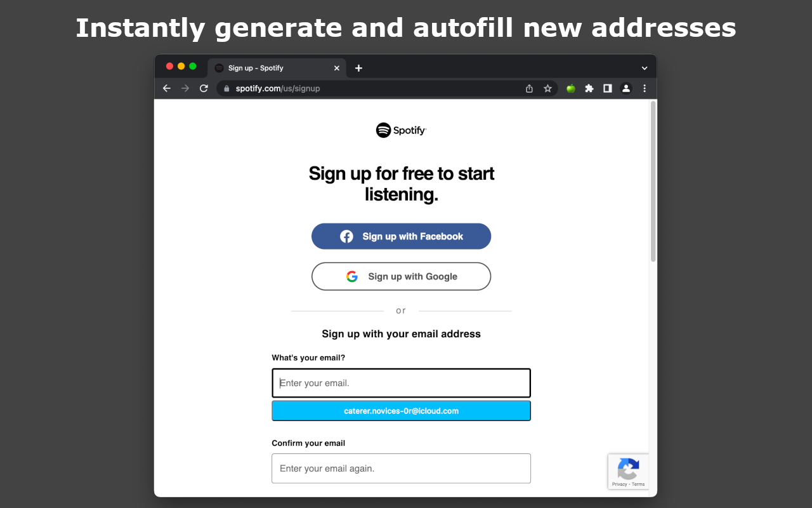This screenshot has height=508, width=812.
Task: Open a new browser tab
Action: point(358,68)
